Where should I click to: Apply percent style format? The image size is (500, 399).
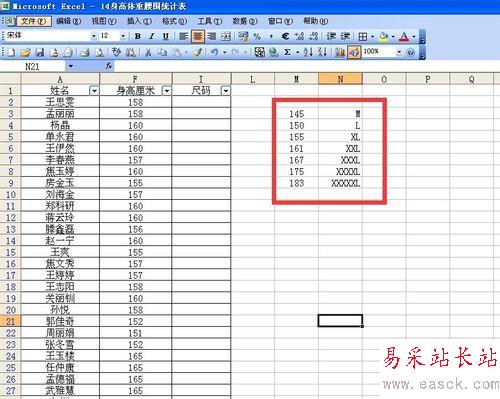click(x=257, y=36)
